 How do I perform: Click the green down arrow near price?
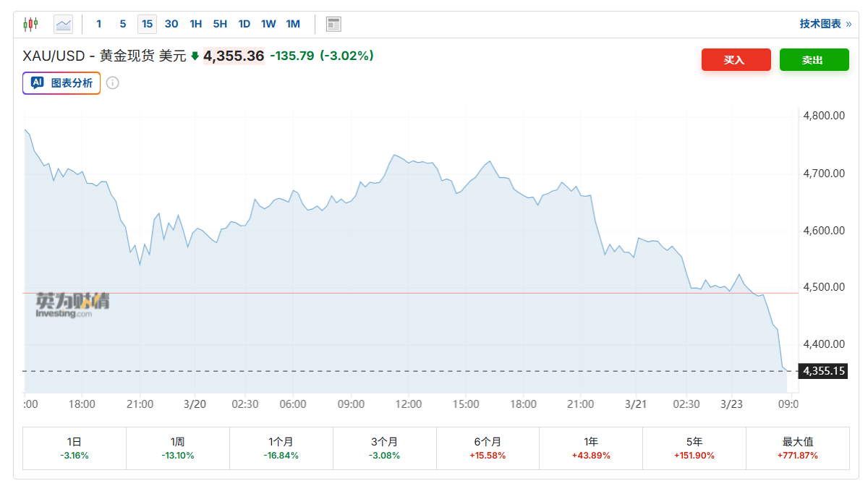(195, 56)
